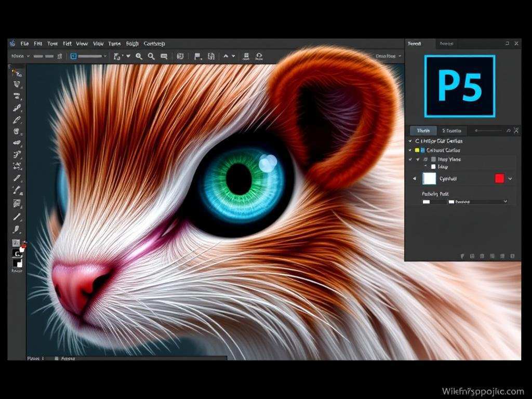Click the round cloud-like icon after save icon

point(259,56)
